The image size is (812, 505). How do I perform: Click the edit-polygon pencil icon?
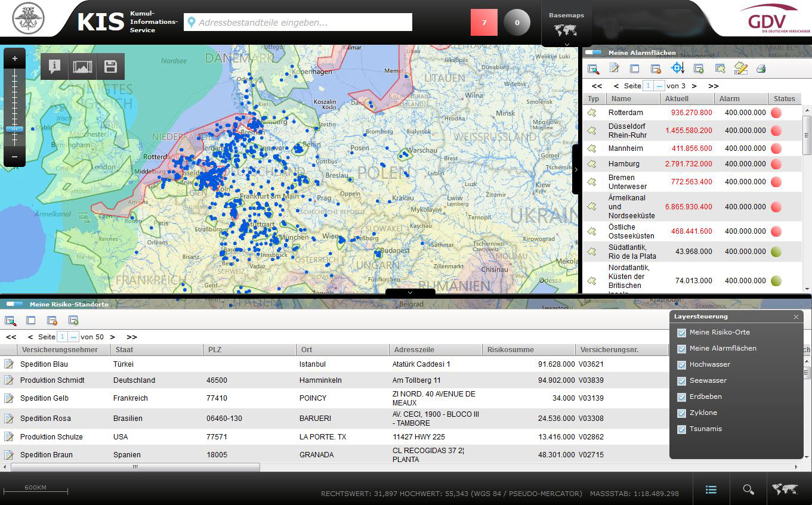tap(741, 69)
